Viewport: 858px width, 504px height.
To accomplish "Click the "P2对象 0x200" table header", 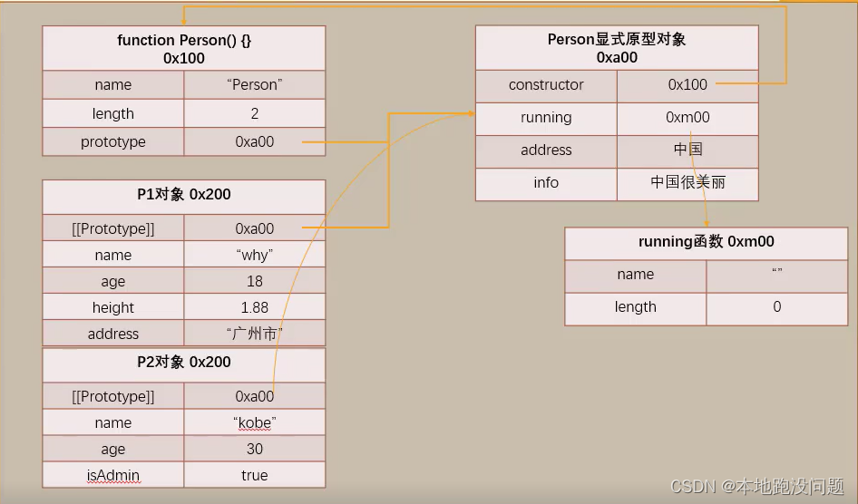I will (x=184, y=364).
